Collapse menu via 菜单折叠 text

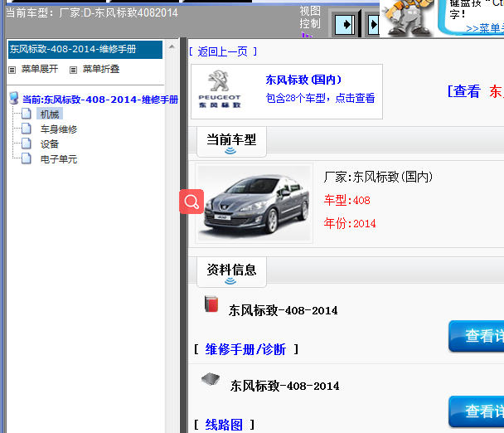pyautogui.click(x=101, y=69)
